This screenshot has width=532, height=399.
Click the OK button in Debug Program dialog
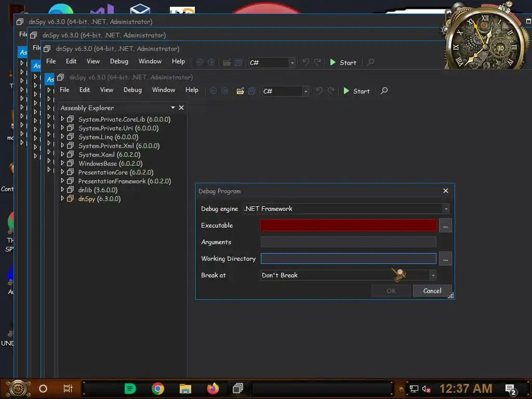(x=391, y=291)
